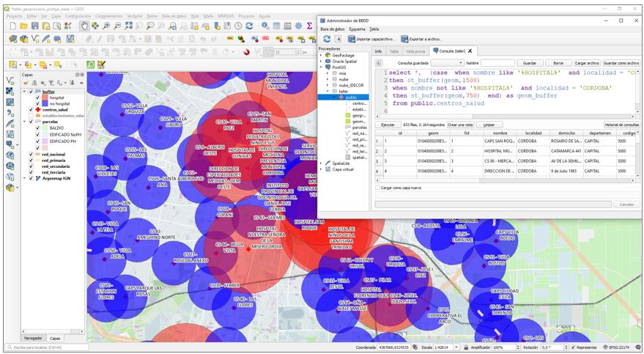This screenshot has height=354, width=644.
Task: Click the Zoom Full extent icon
Action: pyautogui.click(x=128, y=26)
